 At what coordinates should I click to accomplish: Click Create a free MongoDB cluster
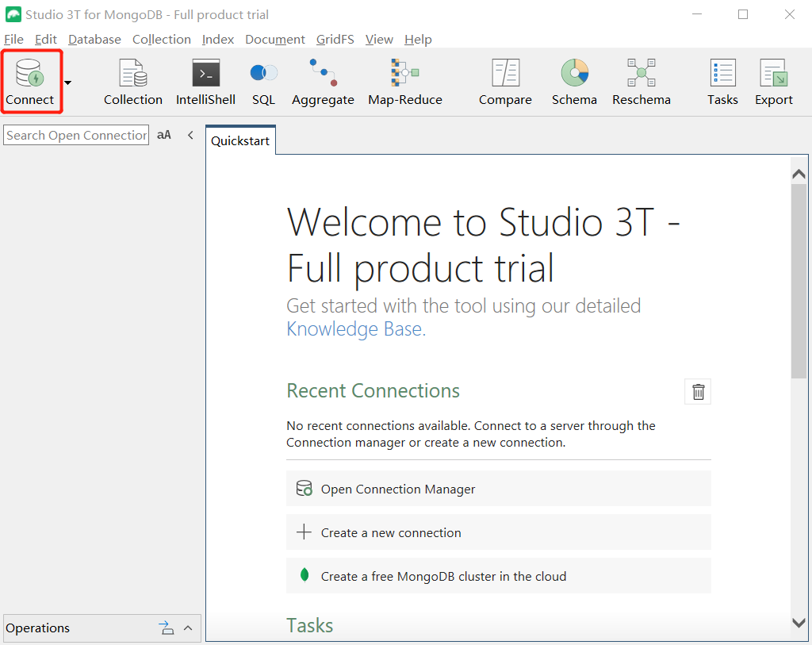click(x=499, y=575)
